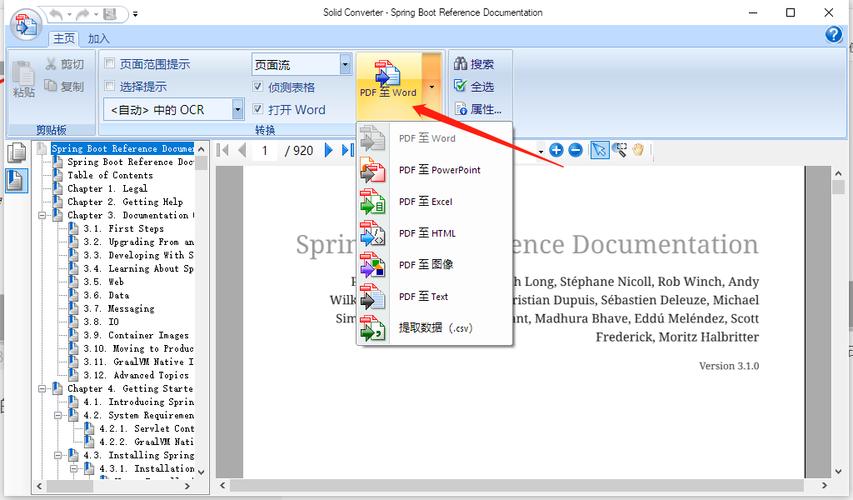Open the 属性... properties button
853x500 pixels.
[478, 109]
